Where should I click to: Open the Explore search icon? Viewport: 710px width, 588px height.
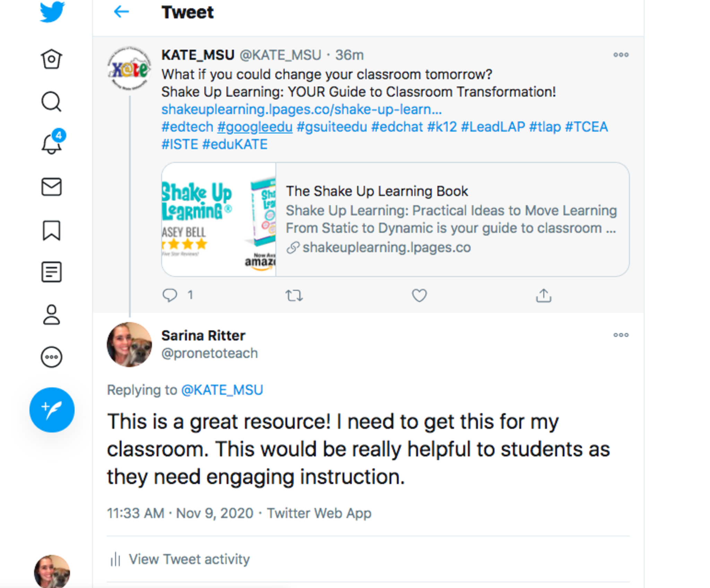(x=52, y=102)
